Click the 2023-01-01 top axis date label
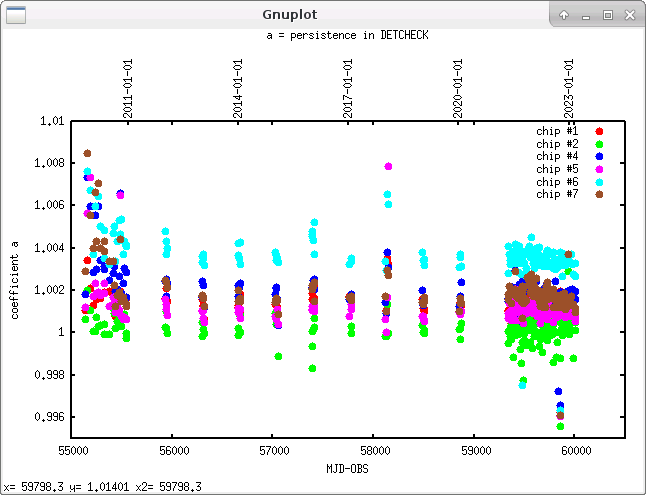The width and height of the screenshot is (646, 495). 568,89
